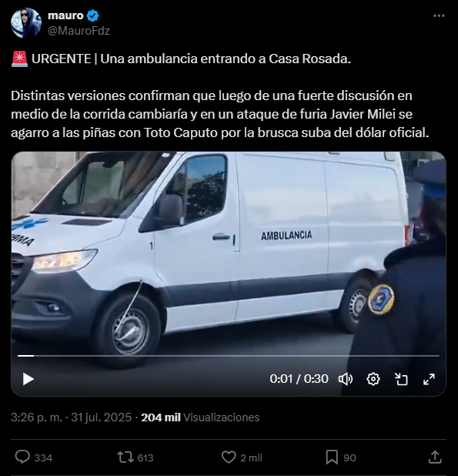The width and height of the screenshot is (458, 476).
Task: Open the @MauroFdz handle link
Action: pyautogui.click(x=79, y=31)
